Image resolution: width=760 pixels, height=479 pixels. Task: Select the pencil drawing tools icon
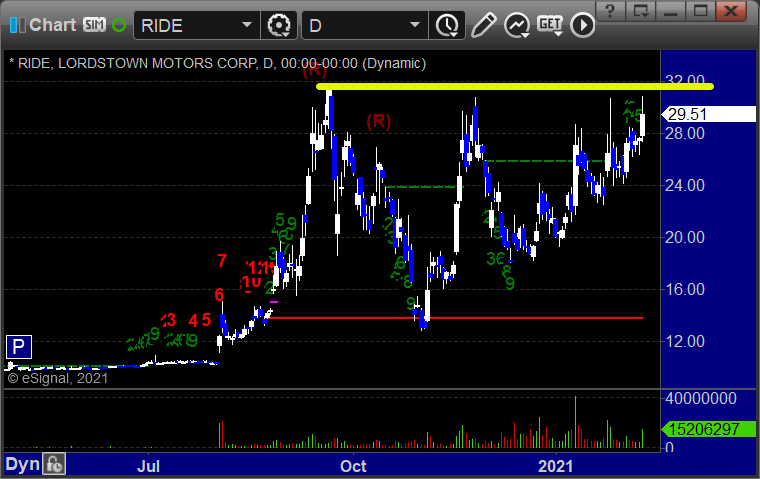(483, 25)
